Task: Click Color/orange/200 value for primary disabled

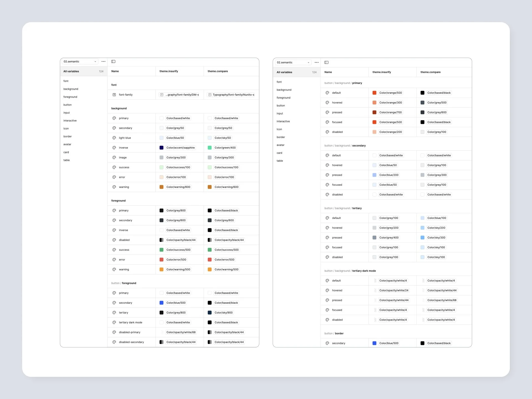Action: (x=391, y=132)
